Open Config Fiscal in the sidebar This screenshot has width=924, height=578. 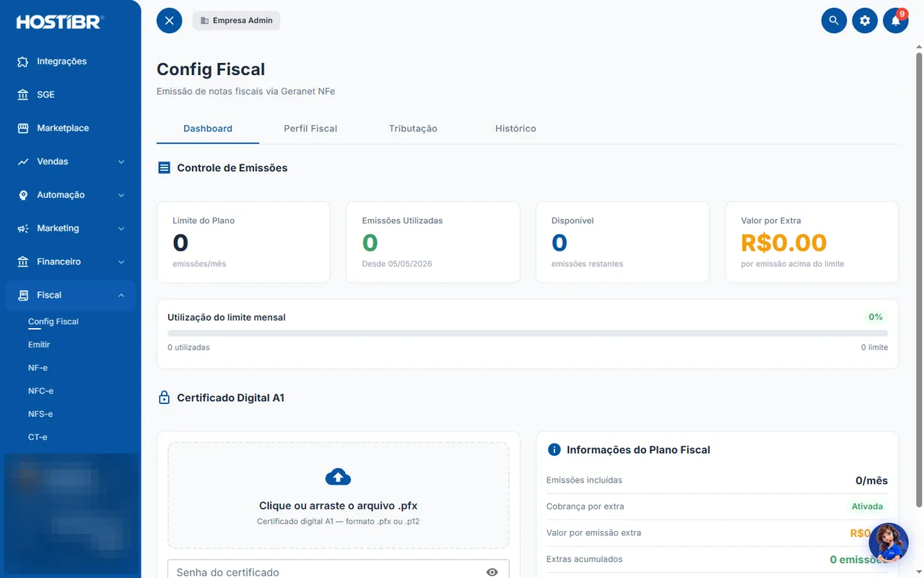[53, 322]
